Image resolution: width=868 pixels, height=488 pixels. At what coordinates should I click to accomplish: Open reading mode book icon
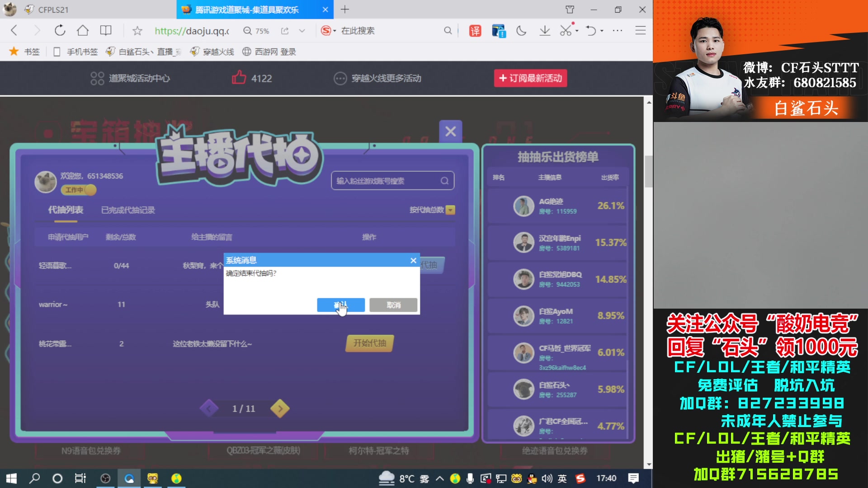[106, 31]
